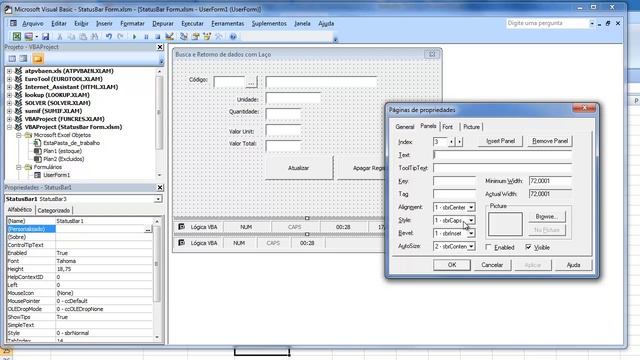Screen dimensions: 640x360
Task: Open the Suplementos menu
Action: click(x=269, y=24)
